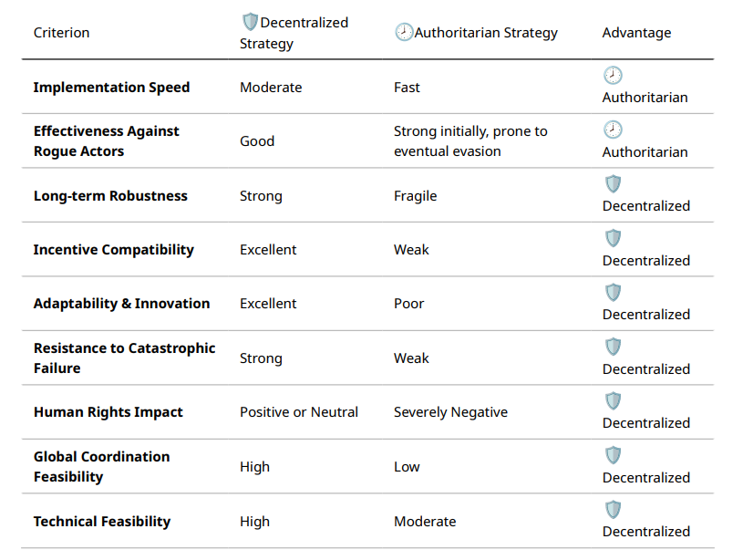Click the clock icon in Implementation Speed row

click(x=613, y=76)
